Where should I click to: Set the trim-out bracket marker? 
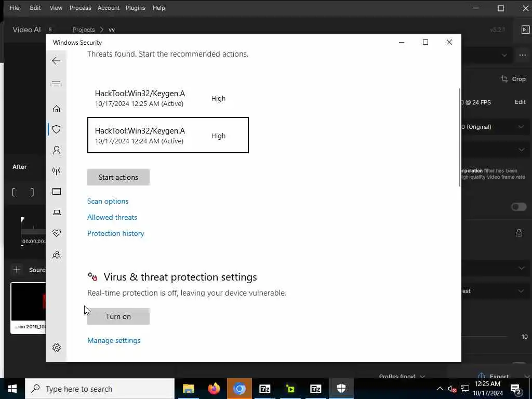(32, 192)
